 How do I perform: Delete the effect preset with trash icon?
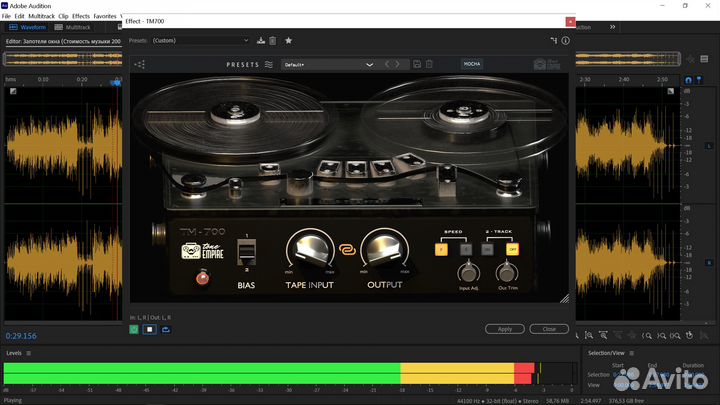(x=273, y=40)
